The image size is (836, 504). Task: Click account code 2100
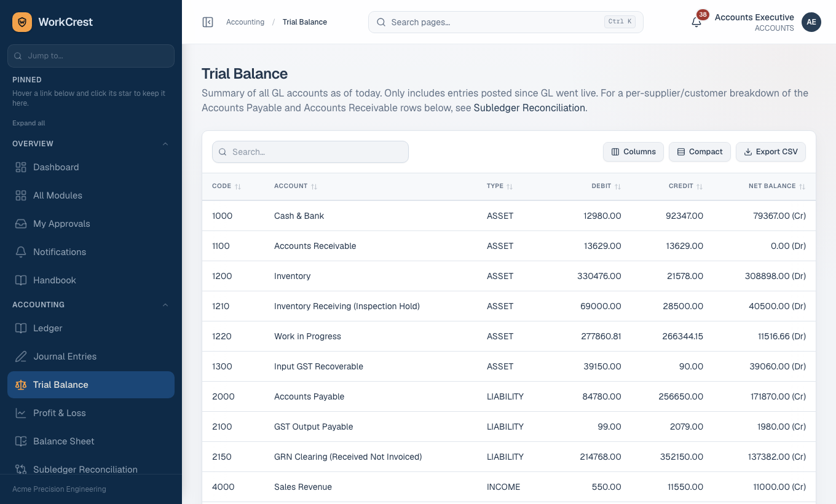(222, 427)
